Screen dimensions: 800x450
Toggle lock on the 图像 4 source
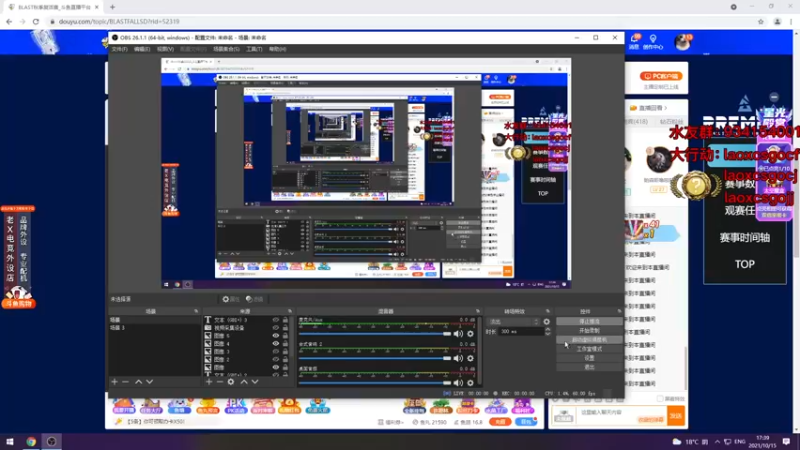click(285, 343)
